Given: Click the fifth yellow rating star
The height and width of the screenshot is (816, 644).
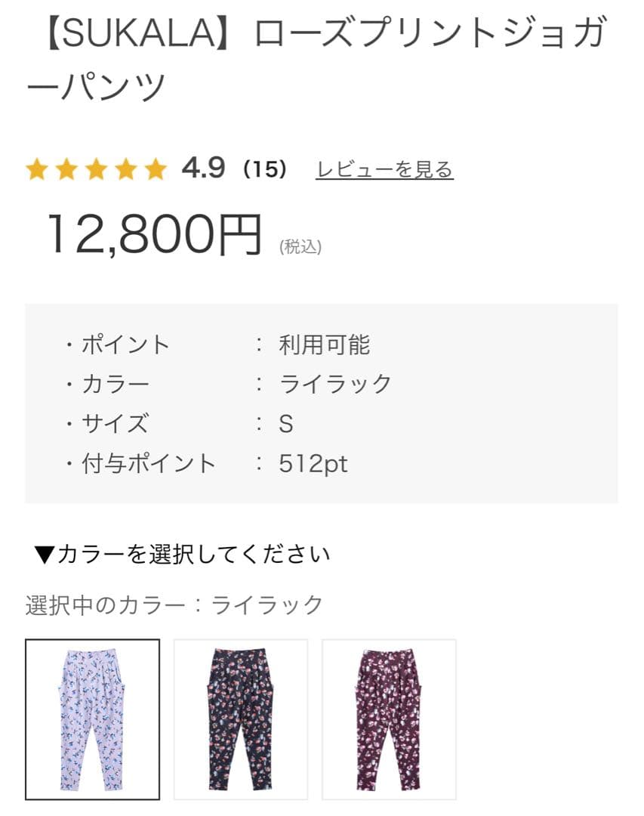Looking at the screenshot, I should click(x=155, y=169).
